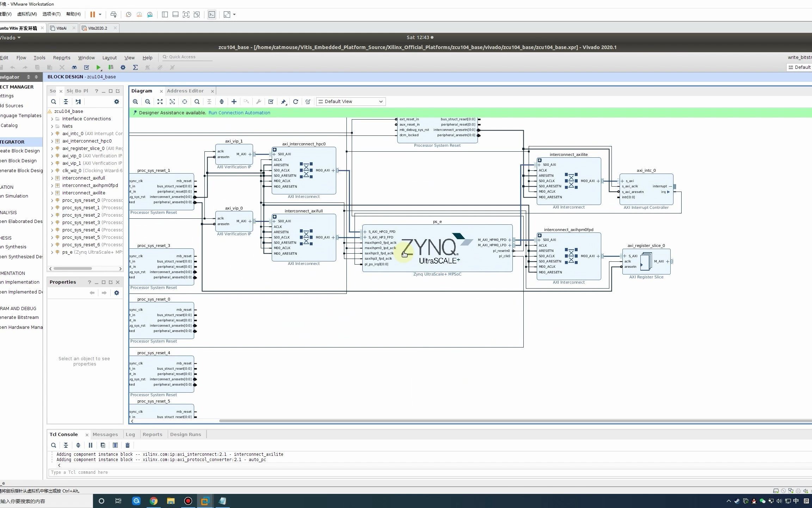
Task: Search the diagram with magnifier icon
Action: pos(197,102)
